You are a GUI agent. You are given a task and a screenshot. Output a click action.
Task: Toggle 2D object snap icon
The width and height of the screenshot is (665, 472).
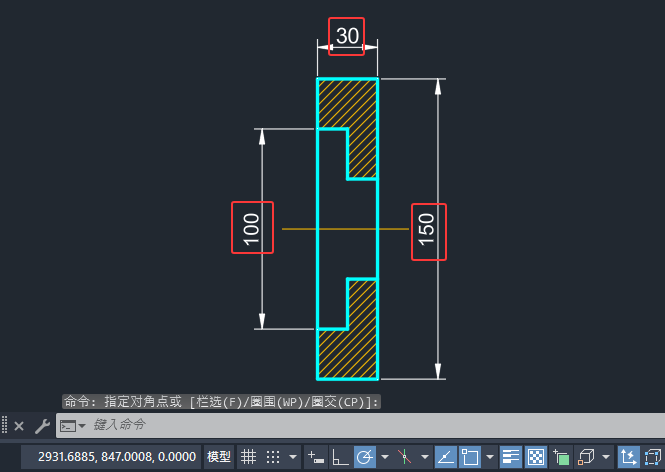click(469, 457)
